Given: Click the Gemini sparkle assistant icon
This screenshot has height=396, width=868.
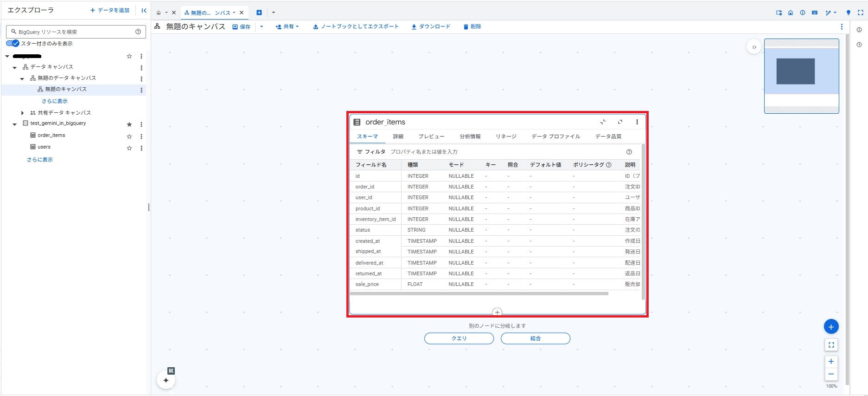Looking at the screenshot, I should [166, 380].
